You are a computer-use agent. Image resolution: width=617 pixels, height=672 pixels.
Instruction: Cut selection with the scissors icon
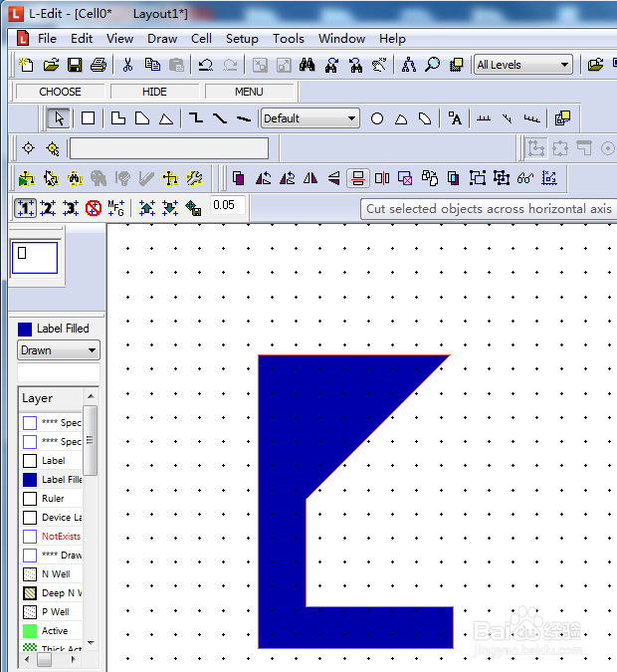click(127, 65)
